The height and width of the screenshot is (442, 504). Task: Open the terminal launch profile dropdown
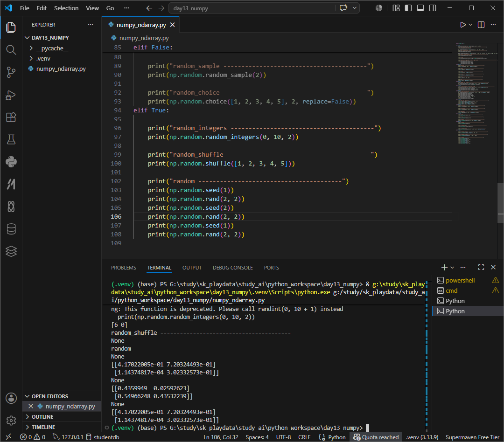[x=452, y=267]
